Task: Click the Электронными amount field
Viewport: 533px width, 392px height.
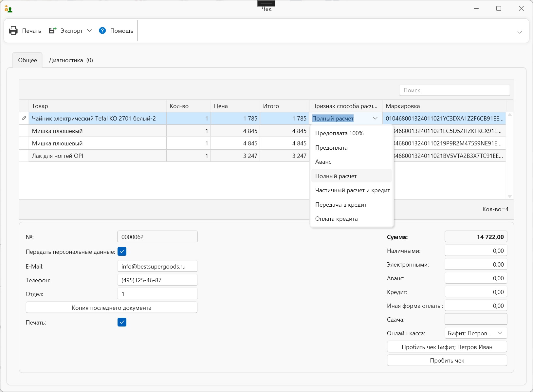Action: pos(476,264)
